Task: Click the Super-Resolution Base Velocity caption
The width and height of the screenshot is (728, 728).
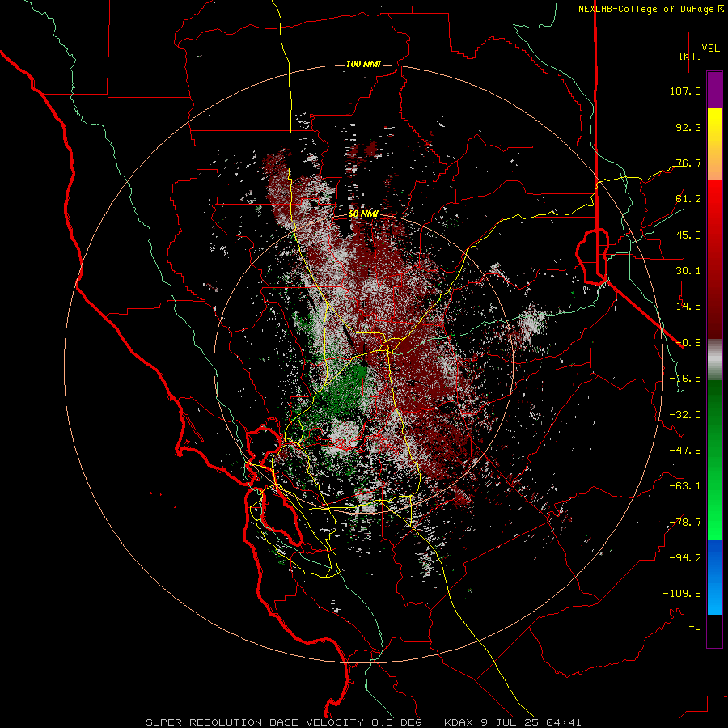Action: coord(363,722)
